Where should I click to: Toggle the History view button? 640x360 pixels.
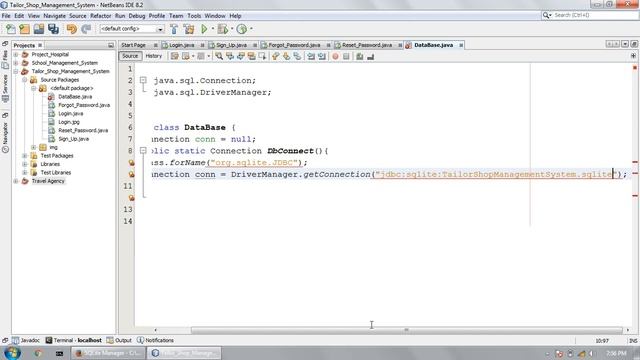pos(153,56)
